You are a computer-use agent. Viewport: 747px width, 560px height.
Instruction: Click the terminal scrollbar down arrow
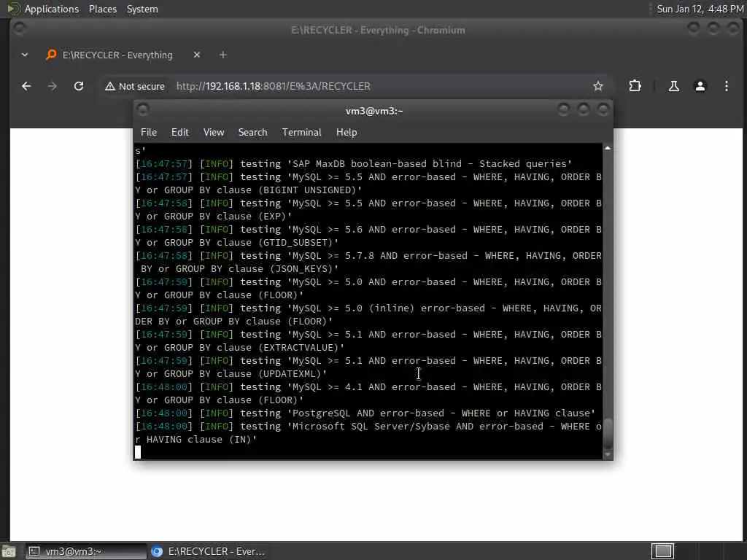pos(608,455)
